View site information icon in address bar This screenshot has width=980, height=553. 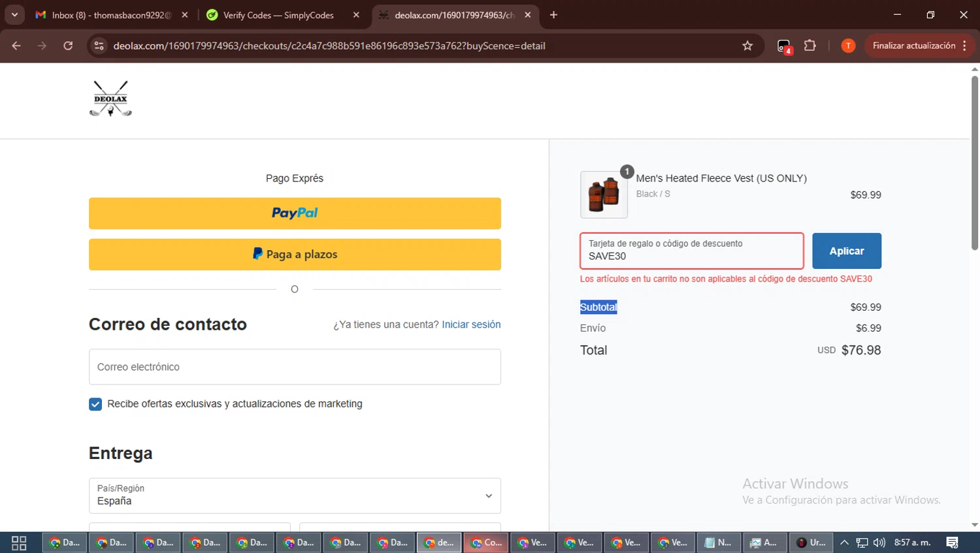99,46
